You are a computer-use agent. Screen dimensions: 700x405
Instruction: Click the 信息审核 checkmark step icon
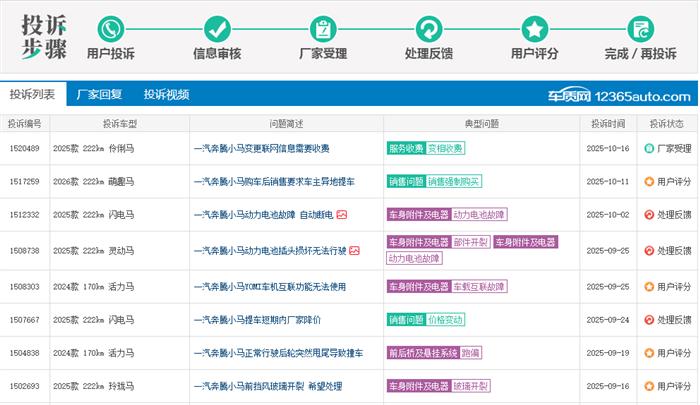pyautogui.click(x=217, y=28)
